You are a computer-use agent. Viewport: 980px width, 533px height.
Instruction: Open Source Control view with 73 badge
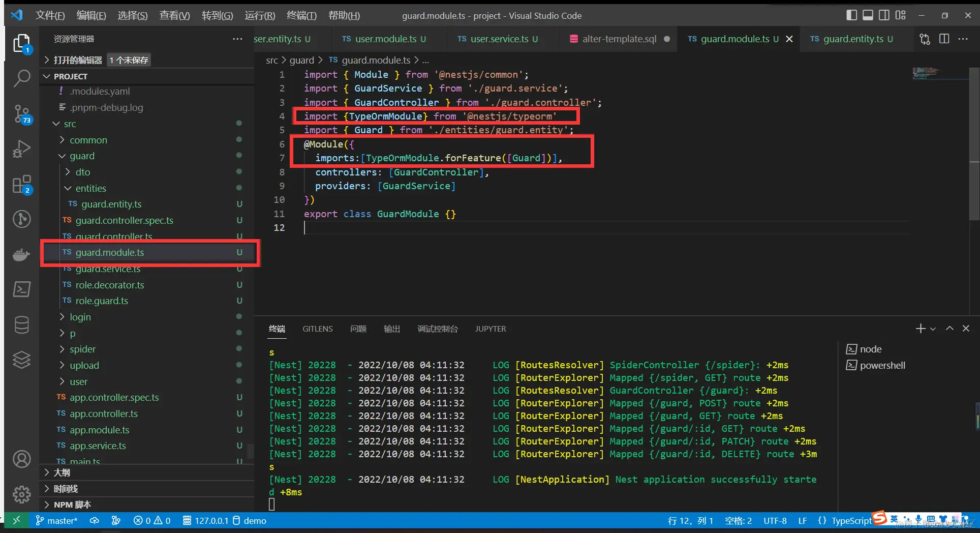pos(22,114)
